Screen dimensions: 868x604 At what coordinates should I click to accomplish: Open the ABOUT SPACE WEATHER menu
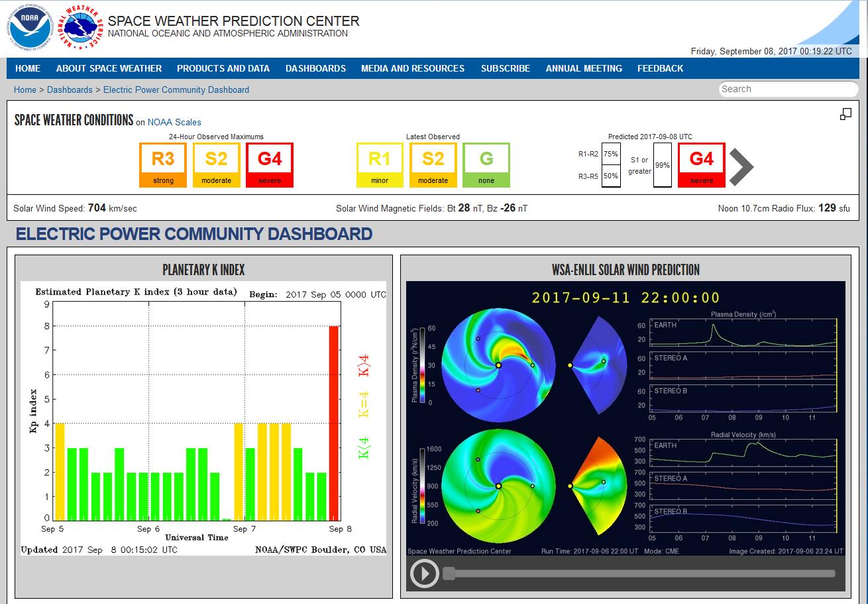[x=109, y=68]
